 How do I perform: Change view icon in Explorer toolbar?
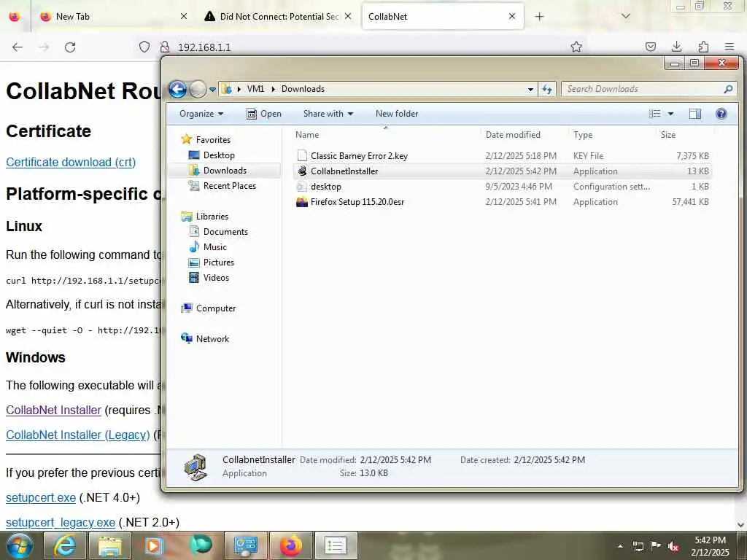pos(655,114)
